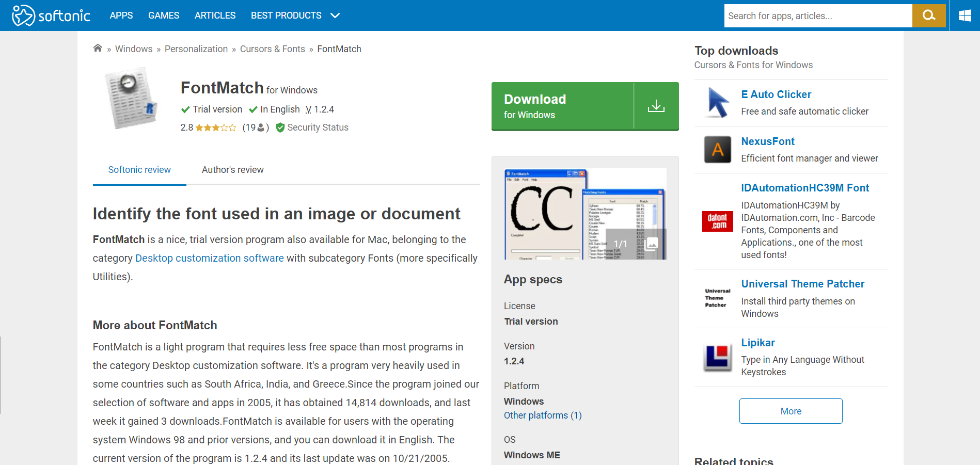Viewport: 980px width, 465px height.
Task: Click the star rating for FontMatch
Action: (215, 127)
